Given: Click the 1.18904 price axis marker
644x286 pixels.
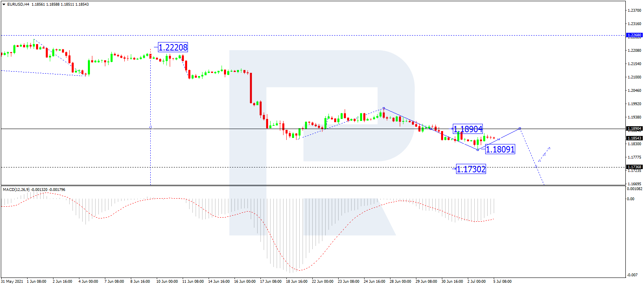Looking at the screenshot, I should point(634,129).
